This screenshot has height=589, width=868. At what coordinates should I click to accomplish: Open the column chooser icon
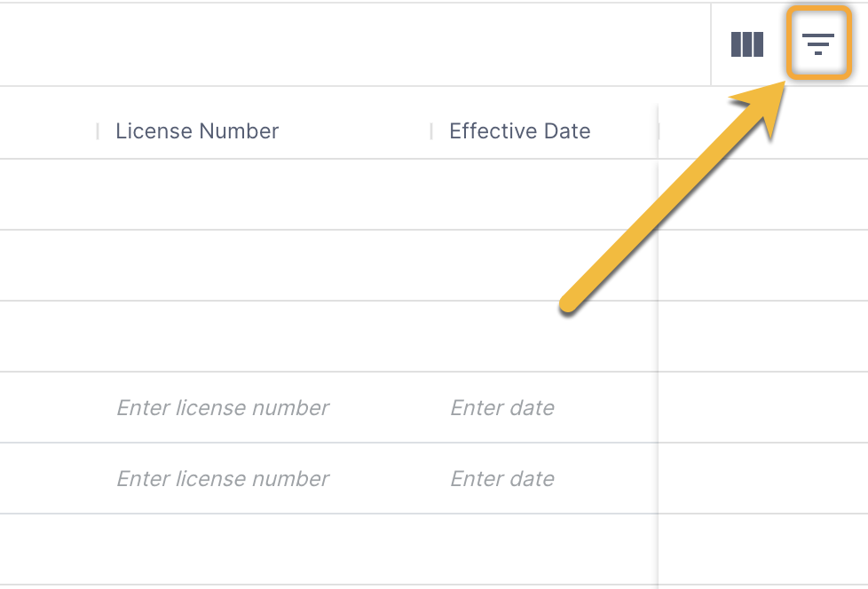pyautogui.click(x=747, y=44)
